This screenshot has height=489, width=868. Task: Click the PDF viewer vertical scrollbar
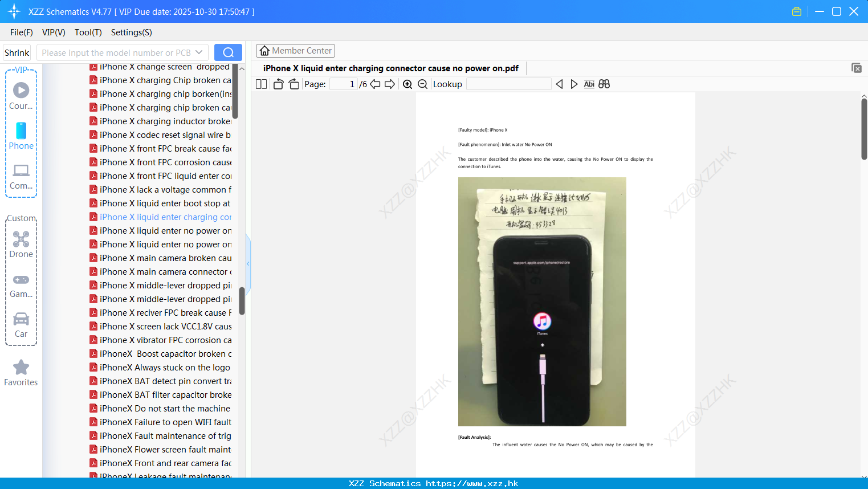coord(864,129)
